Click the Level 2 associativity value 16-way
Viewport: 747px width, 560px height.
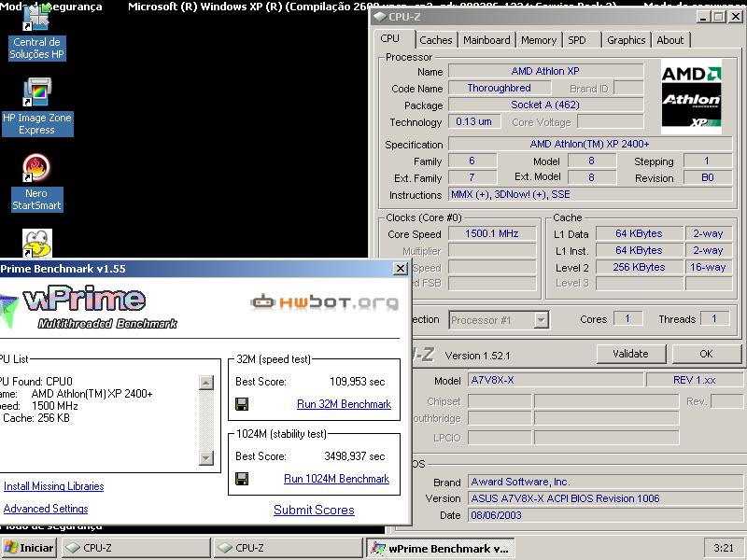(709, 267)
